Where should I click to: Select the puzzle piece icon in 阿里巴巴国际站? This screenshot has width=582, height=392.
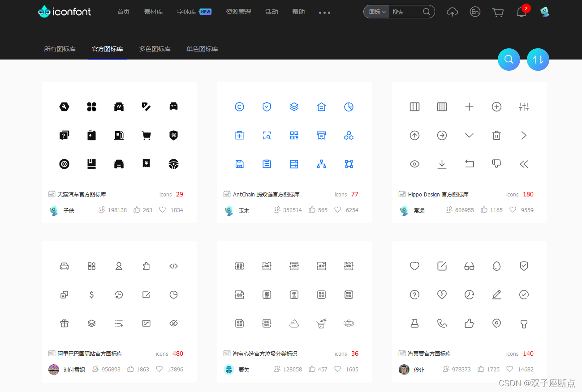(146, 266)
